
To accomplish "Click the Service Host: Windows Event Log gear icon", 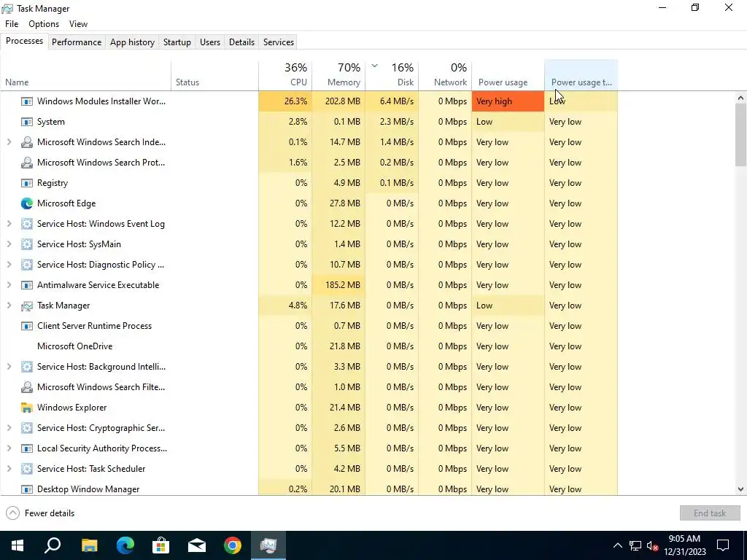I will click(x=27, y=224).
